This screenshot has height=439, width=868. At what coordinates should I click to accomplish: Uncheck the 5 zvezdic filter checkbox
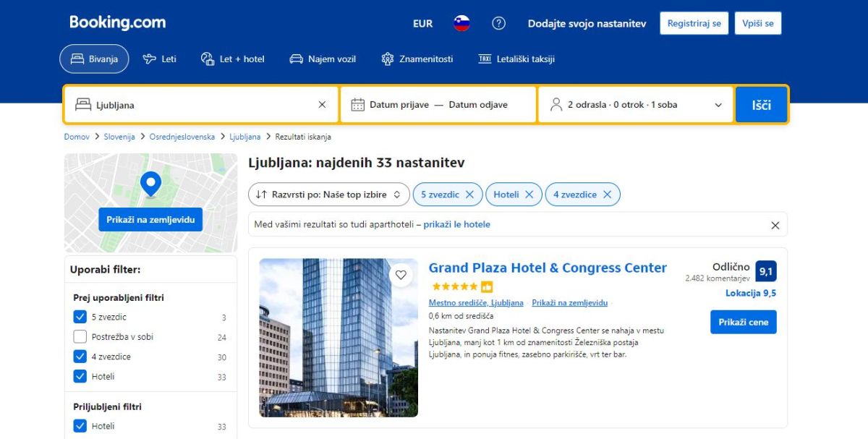[x=80, y=317]
